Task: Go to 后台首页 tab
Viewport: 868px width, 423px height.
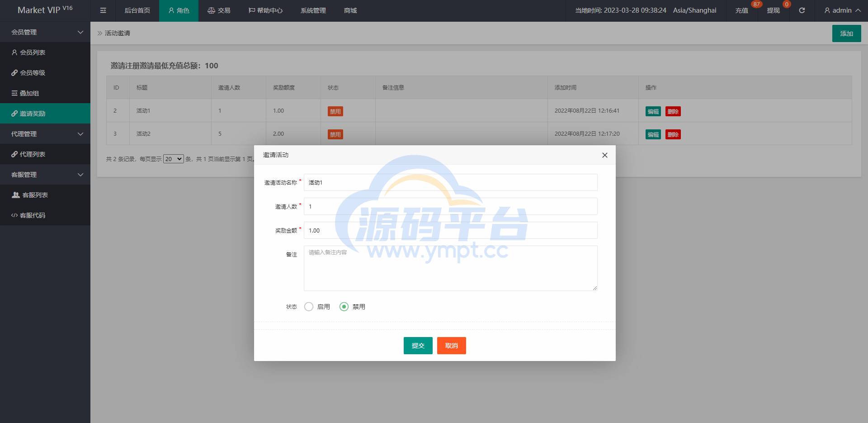Action: pyautogui.click(x=137, y=10)
